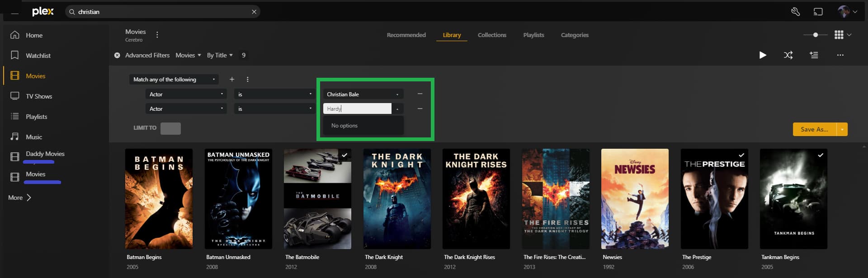This screenshot has width=868, height=278.
Task: Open the lower Movies library entry
Action: 36,174
